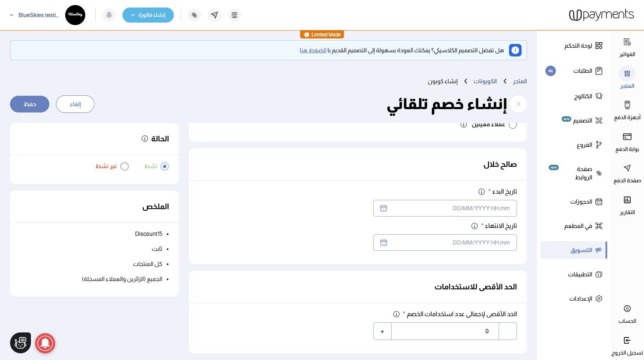Open صفحة الدفع payment page icon
The image size is (644, 360).
point(627,168)
